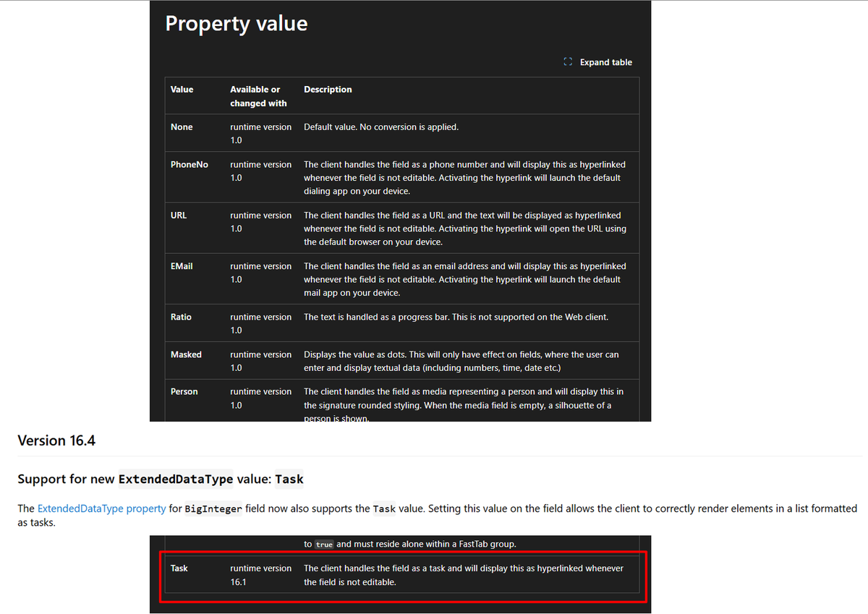This screenshot has height=614, width=868.
Task: Select the URL value cell
Action: (179, 216)
